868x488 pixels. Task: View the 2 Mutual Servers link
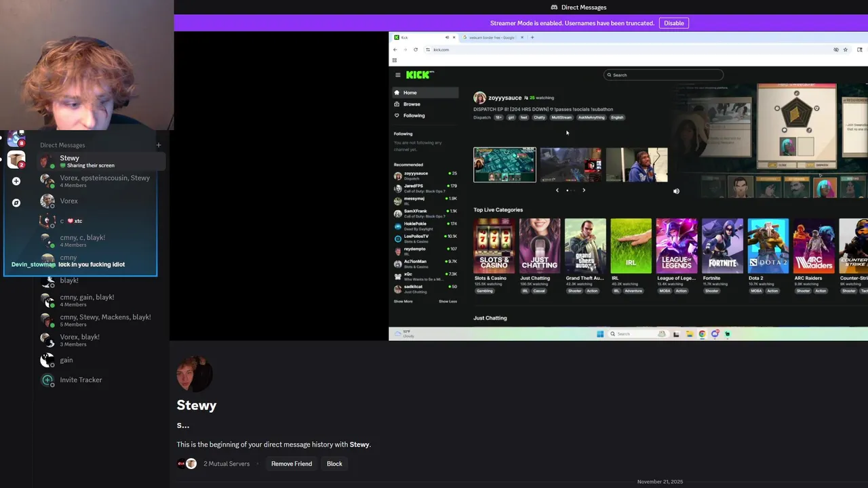226,464
